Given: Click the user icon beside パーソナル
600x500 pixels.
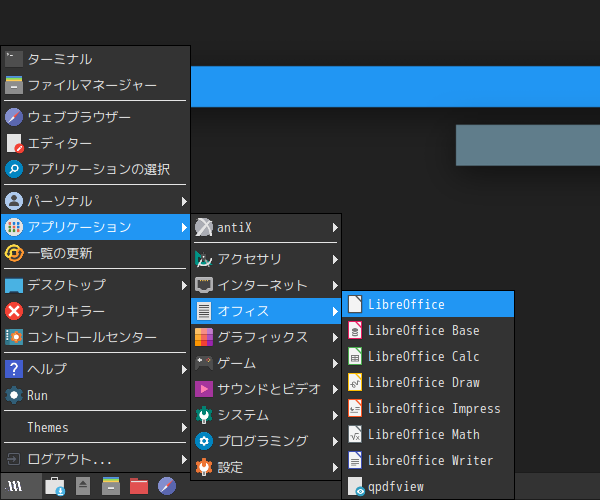Looking at the screenshot, I should click(14, 201).
